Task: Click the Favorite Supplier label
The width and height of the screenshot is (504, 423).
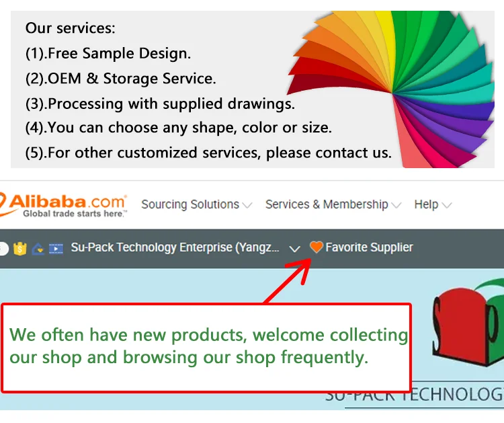Action: point(369,247)
